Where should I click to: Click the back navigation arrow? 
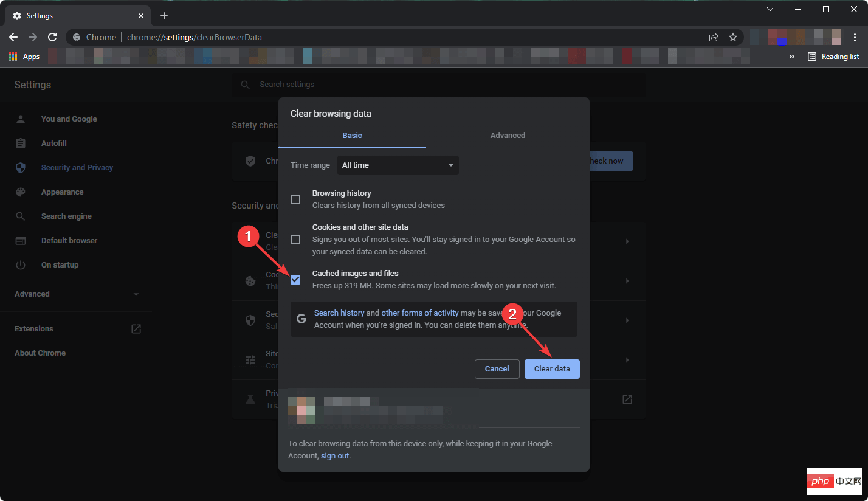(13, 37)
